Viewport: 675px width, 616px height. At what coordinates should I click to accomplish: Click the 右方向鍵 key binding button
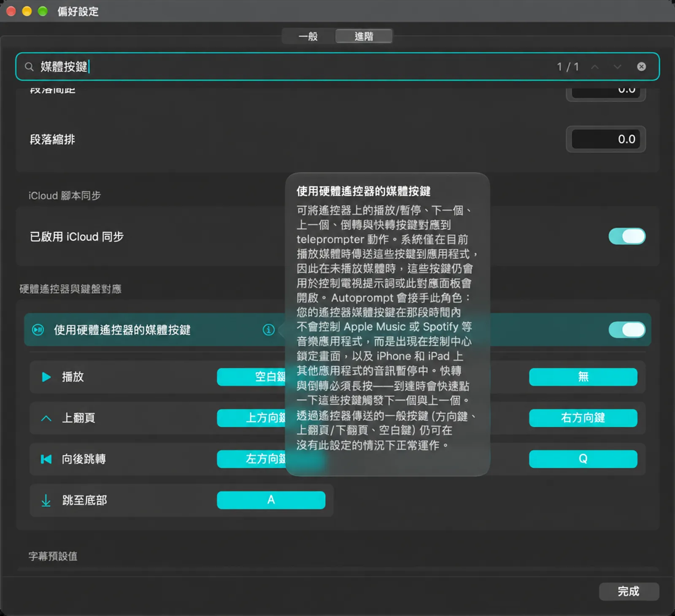(x=583, y=418)
